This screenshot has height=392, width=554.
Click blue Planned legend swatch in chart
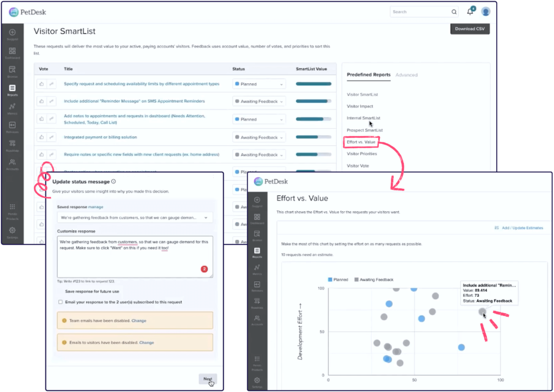330,280
